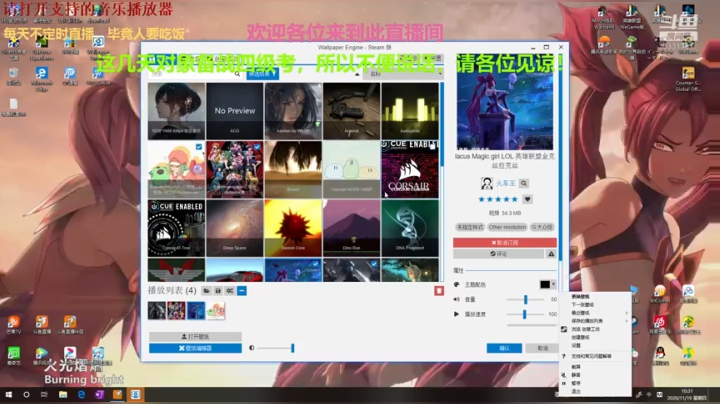Click red 取消订阅 unsubscribe button
Screen dimensions: 720x404
coord(505,242)
